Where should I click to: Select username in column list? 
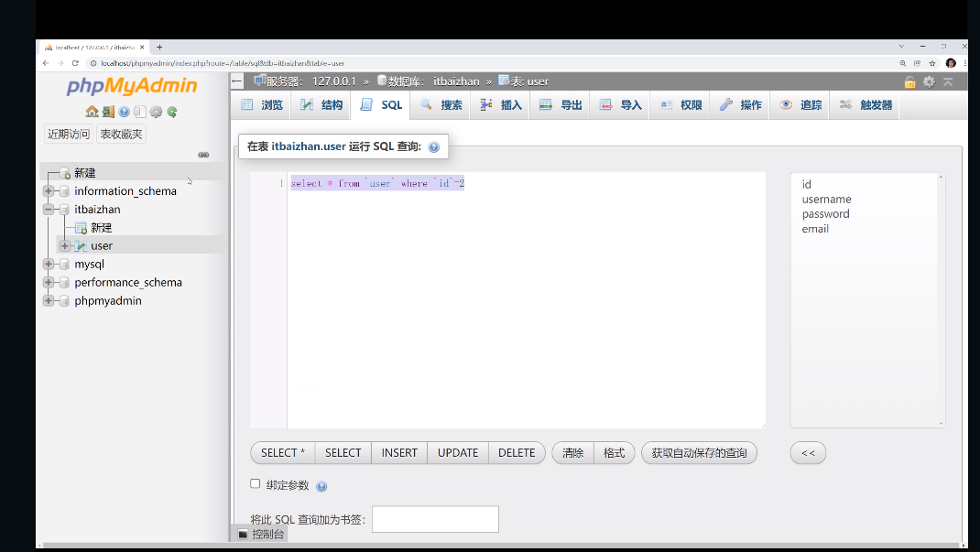(826, 200)
